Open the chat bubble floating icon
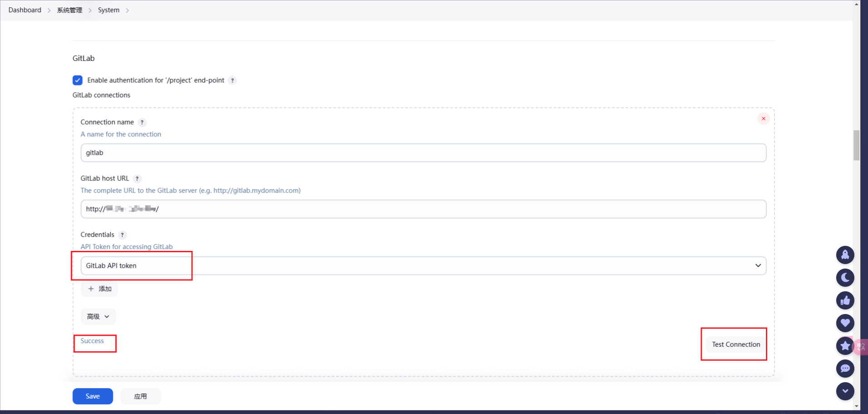This screenshot has width=868, height=414. [845, 369]
